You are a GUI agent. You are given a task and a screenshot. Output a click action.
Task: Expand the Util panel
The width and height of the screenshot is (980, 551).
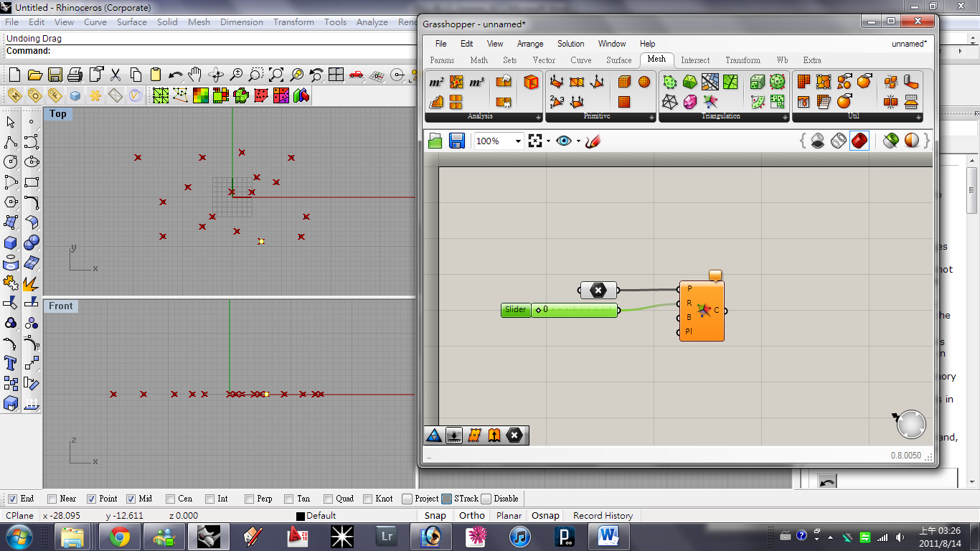point(918,117)
